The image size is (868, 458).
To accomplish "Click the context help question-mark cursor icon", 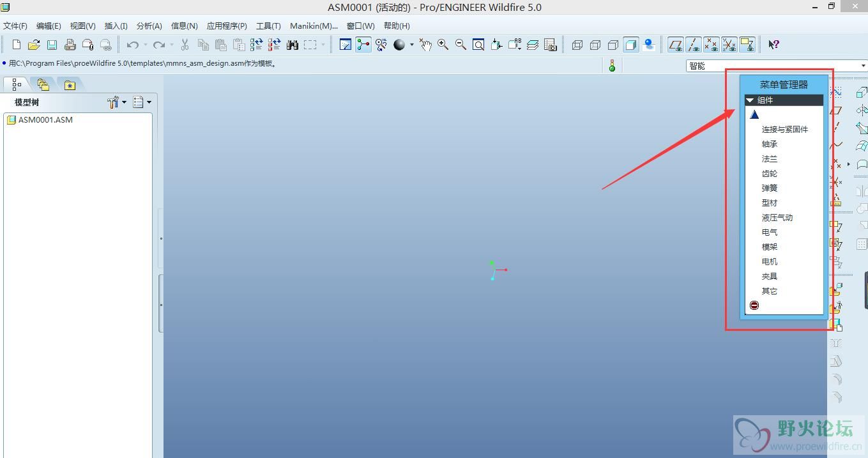I will pos(773,45).
